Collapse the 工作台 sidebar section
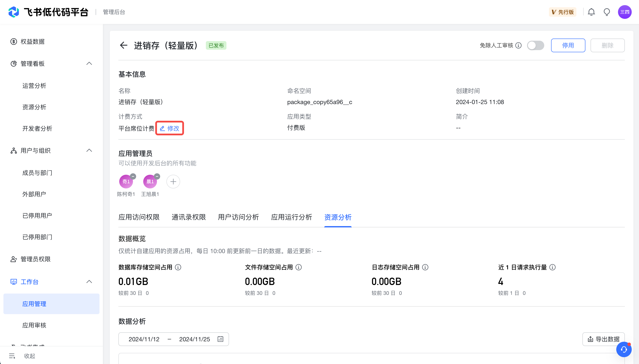Image resolution: width=639 pixels, height=364 pixels. [x=89, y=282]
